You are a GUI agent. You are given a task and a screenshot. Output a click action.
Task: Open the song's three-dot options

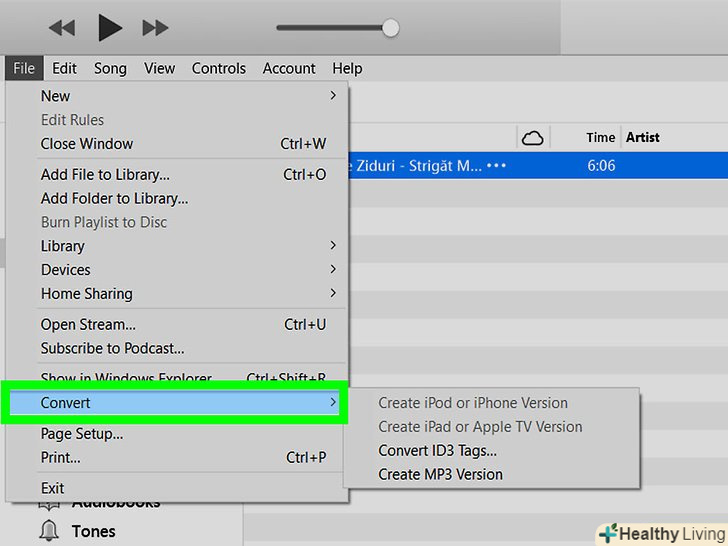click(496, 165)
